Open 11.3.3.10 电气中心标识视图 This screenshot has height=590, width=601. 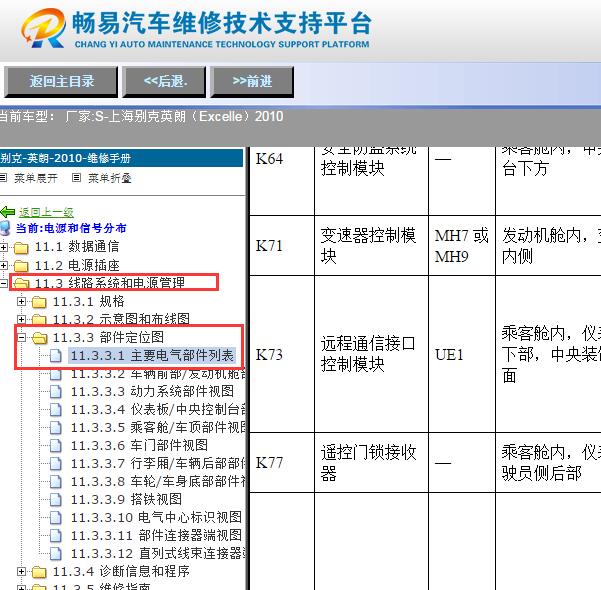156,518
